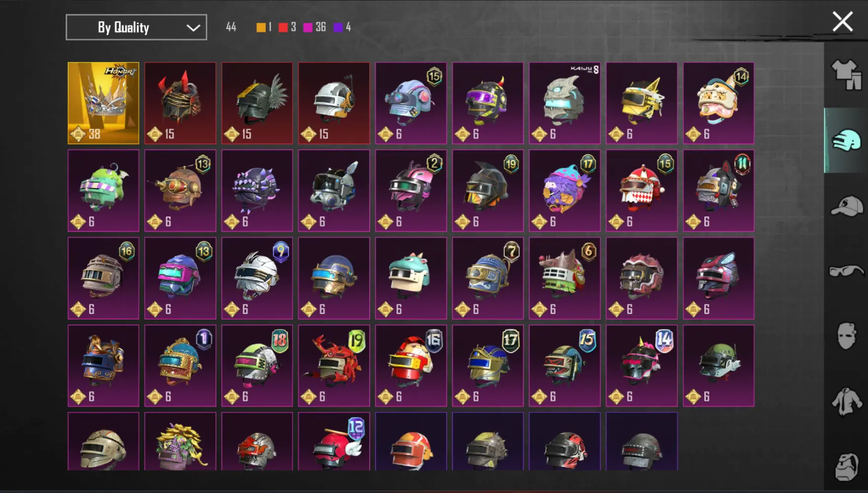Open the backpack category icon
Viewport: 868px width, 493px height.
click(x=847, y=466)
